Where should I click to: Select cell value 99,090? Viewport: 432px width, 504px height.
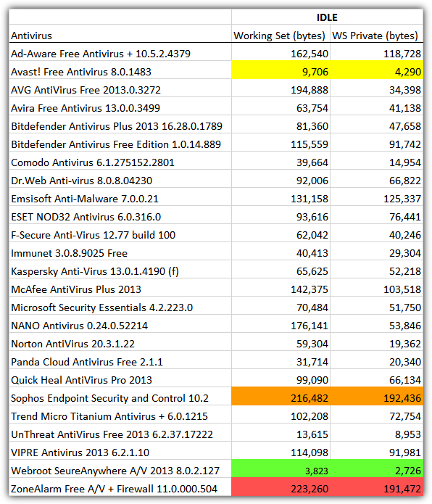[x=312, y=381]
